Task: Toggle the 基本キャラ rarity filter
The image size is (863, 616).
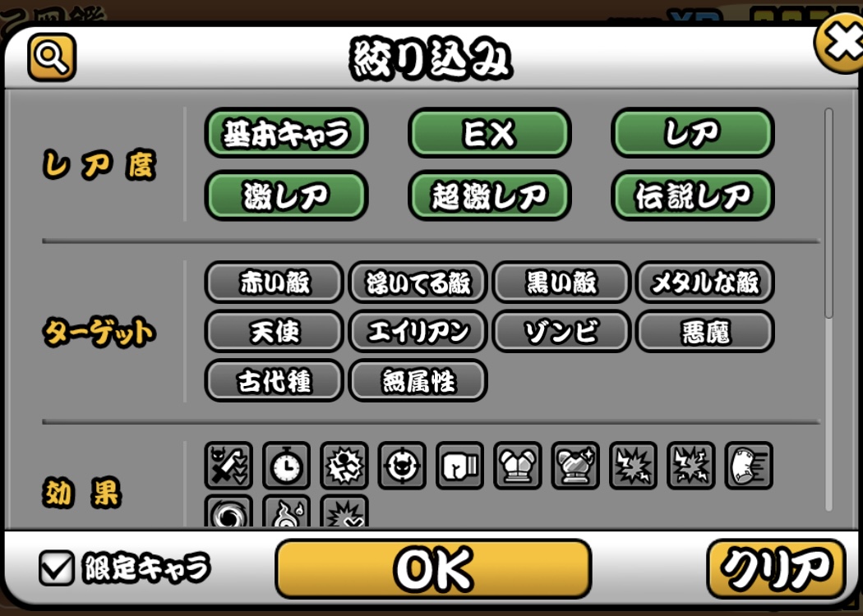Action: pos(286,133)
